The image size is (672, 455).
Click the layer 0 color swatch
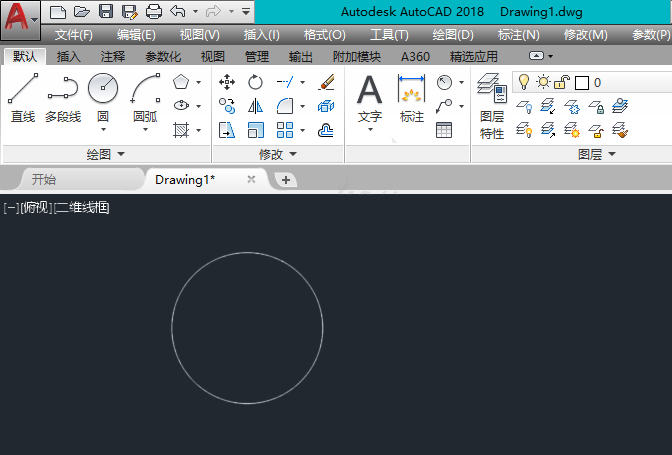pyautogui.click(x=582, y=82)
